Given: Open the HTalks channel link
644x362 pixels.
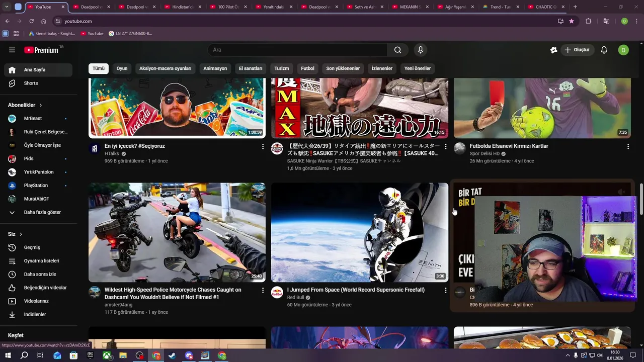Looking at the screenshot, I should tap(112, 153).
